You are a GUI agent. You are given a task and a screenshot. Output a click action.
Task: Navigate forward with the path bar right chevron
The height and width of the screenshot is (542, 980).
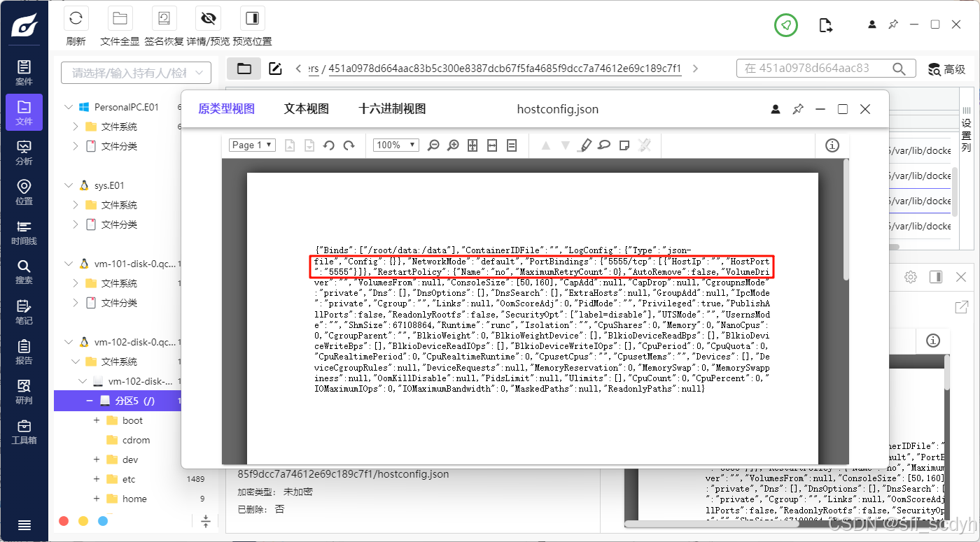(x=695, y=69)
